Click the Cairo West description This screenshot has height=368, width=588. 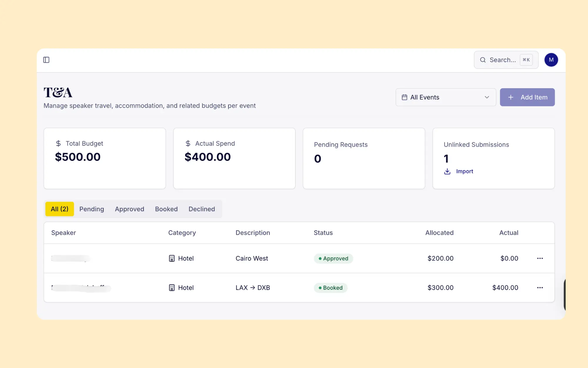252,258
